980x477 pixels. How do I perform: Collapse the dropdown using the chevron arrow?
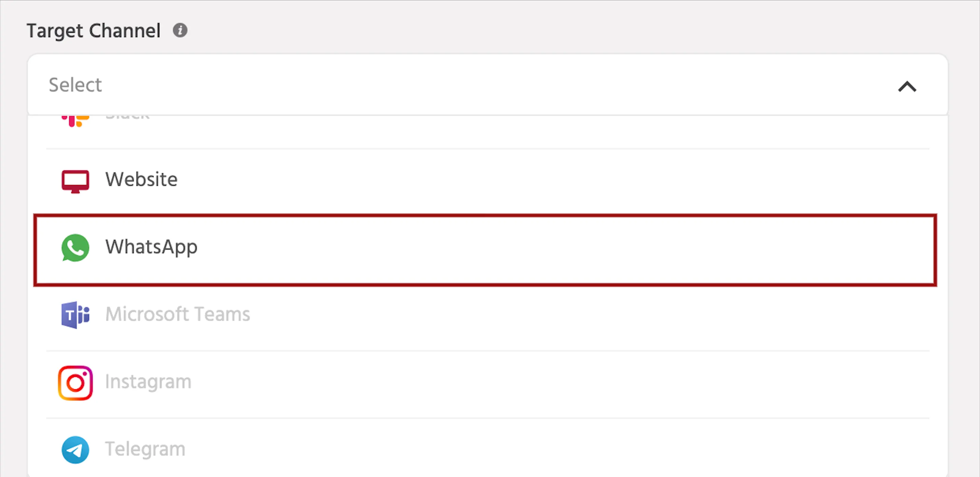[907, 86]
